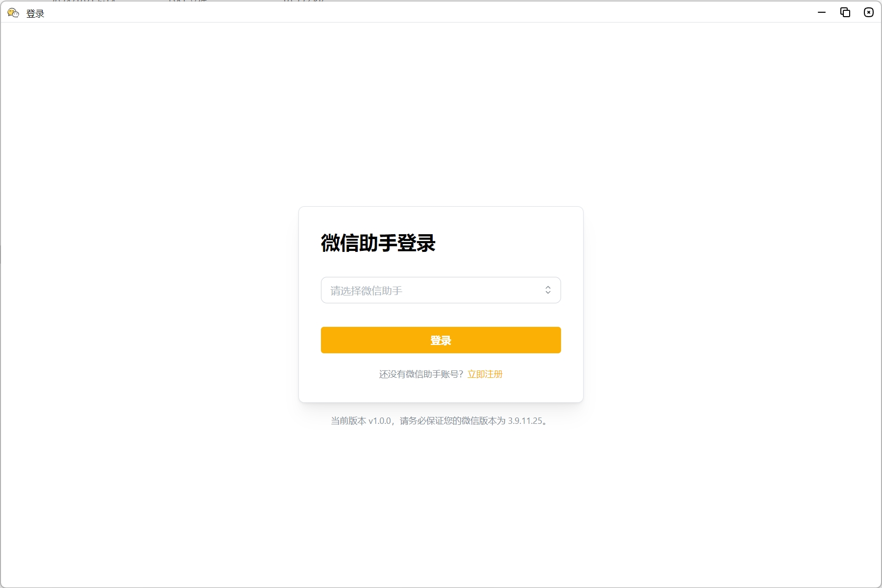Click the blank title bar area beside 登录 title
The image size is (882, 588).
click(416, 13)
